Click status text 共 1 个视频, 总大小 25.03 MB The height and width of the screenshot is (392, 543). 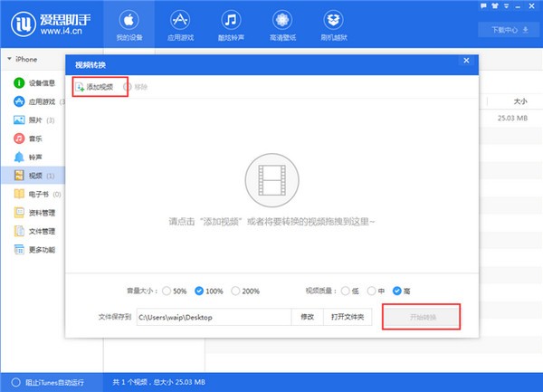[x=159, y=382]
